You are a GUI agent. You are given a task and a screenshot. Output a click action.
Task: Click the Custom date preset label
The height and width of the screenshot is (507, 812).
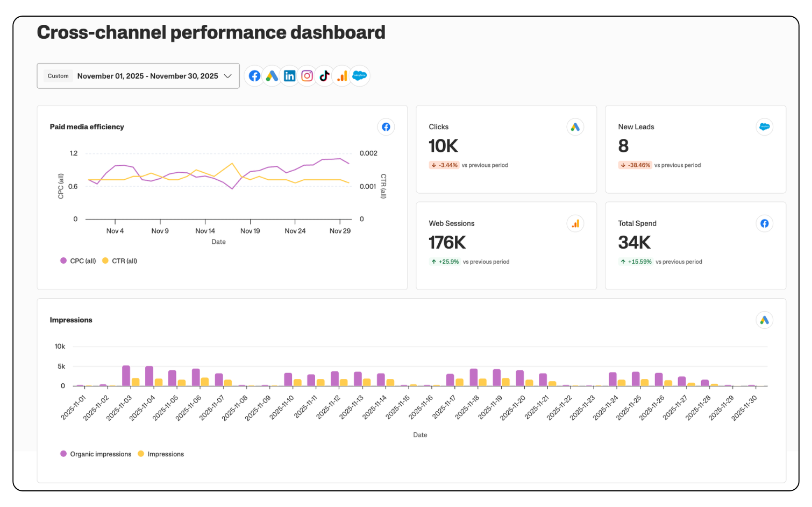tap(58, 76)
